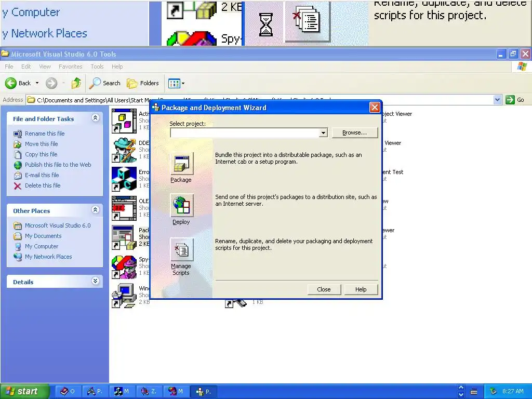Image resolution: width=532 pixels, height=399 pixels.
Task: Click the Help button in wizard
Action: [361, 289]
